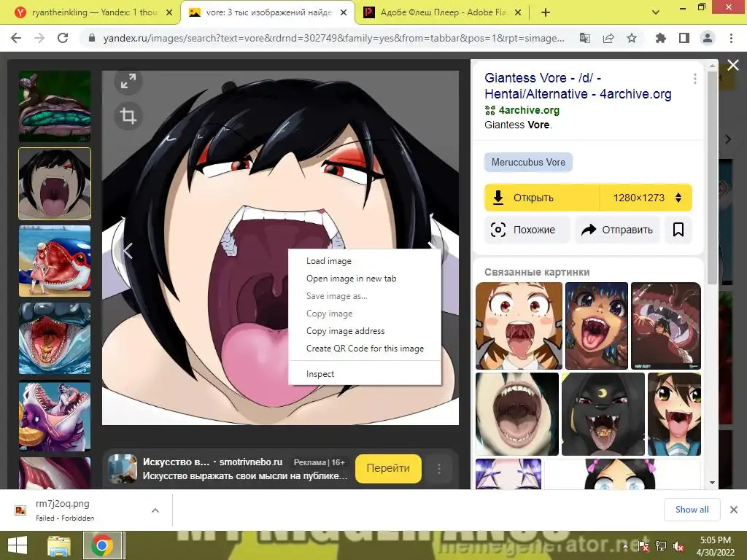Screen dimensions: 747x560
Task: Select Copy image address
Action: [x=345, y=331]
